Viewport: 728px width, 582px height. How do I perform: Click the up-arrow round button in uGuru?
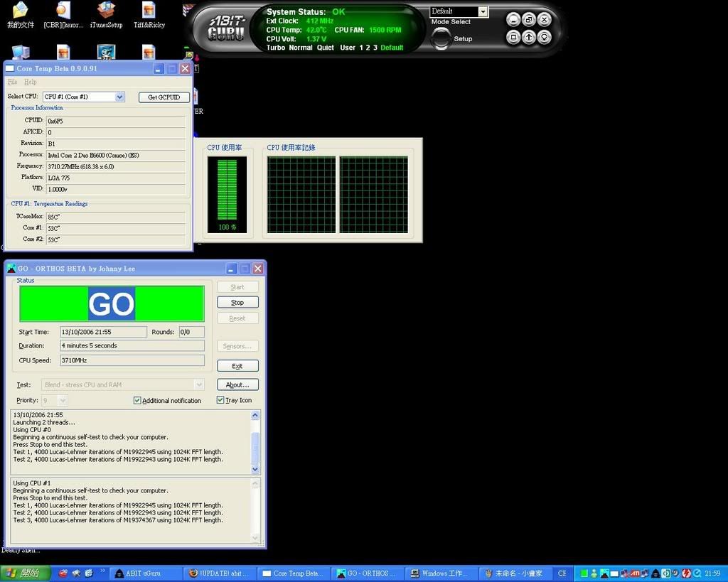[529, 37]
